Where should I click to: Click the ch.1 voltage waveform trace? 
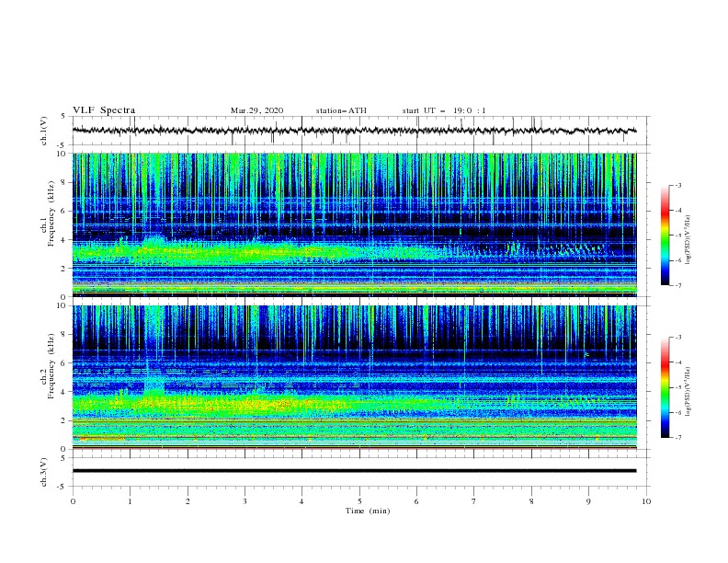(354, 131)
